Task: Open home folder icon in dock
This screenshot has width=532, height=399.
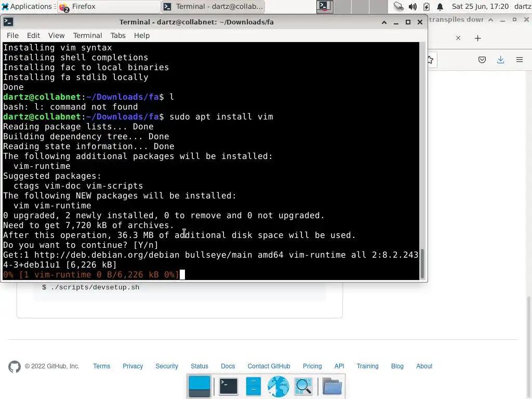Action: coord(332,387)
